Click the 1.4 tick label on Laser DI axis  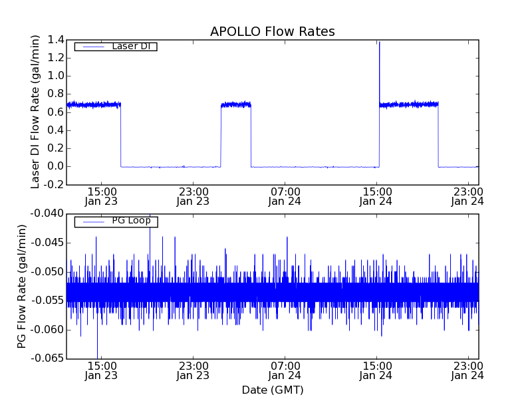point(56,40)
